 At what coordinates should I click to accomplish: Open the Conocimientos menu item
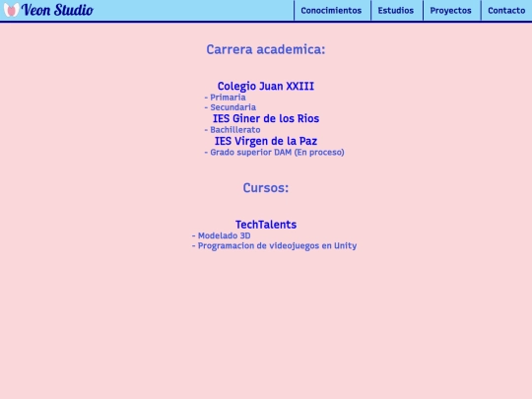(331, 11)
